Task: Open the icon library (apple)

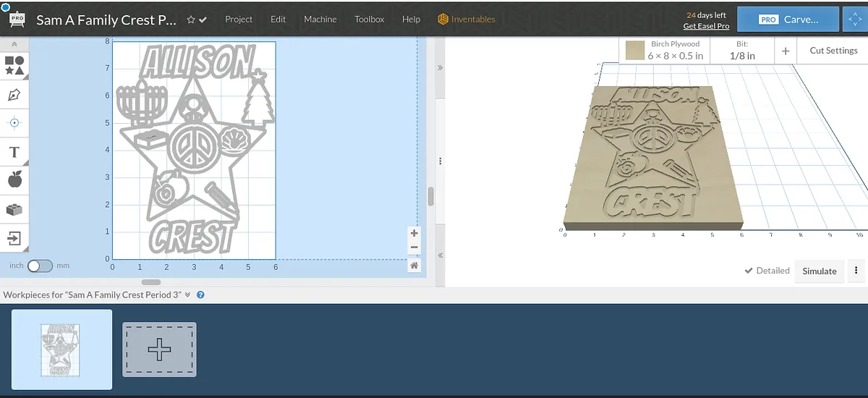Action: [x=14, y=179]
